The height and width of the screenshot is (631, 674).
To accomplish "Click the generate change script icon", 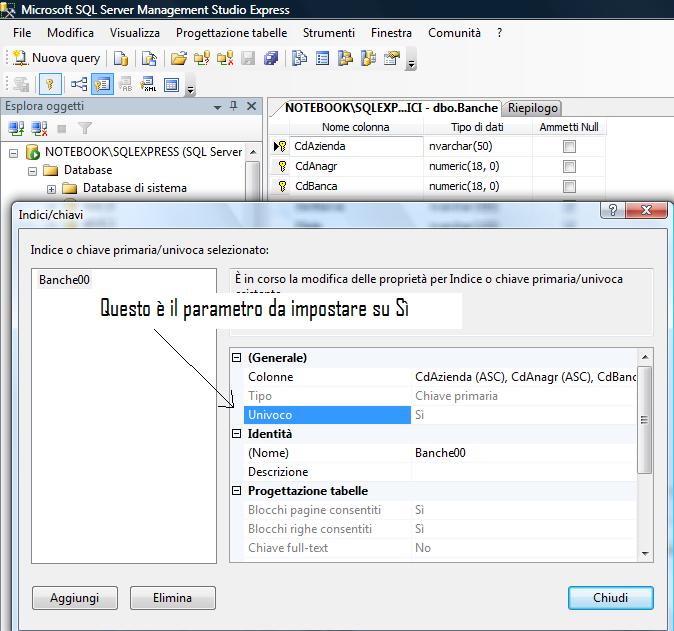I will (21, 84).
